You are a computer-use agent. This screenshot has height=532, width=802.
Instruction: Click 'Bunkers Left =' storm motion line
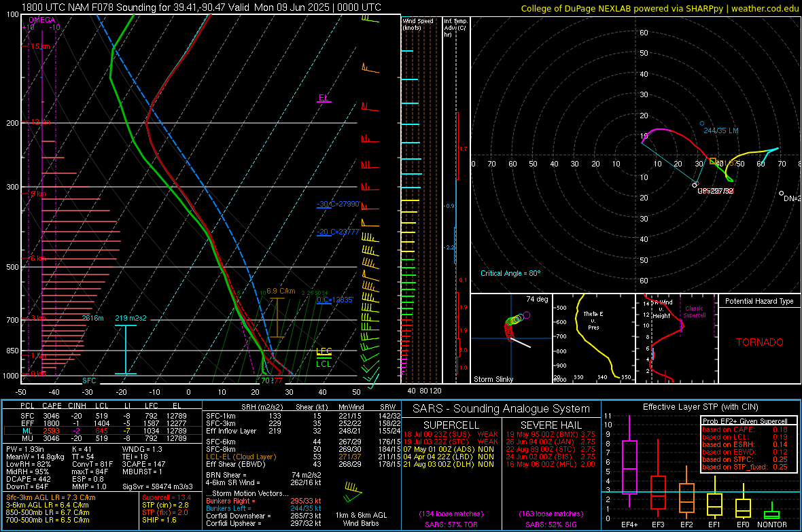[264, 508]
